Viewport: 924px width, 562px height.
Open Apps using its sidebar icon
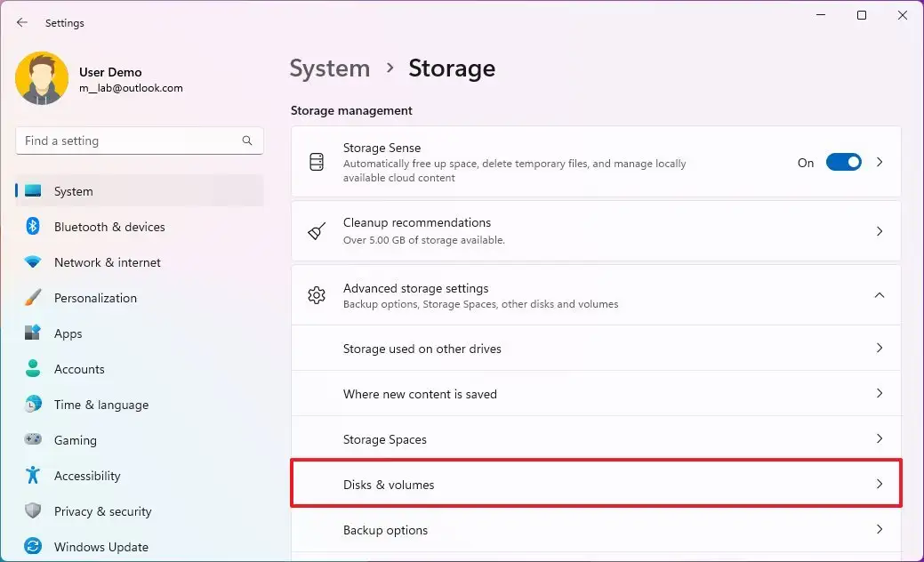click(x=32, y=333)
